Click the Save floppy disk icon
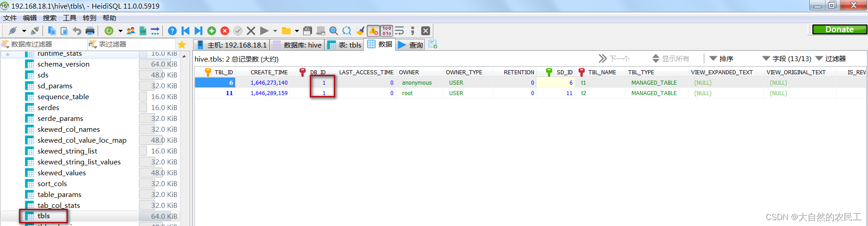The width and height of the screenshot is (868, 226). (308, 31)
